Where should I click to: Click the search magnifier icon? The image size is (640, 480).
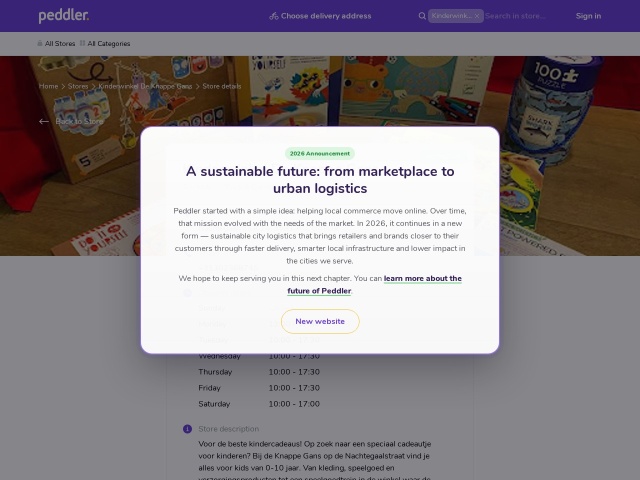[422, 16]
